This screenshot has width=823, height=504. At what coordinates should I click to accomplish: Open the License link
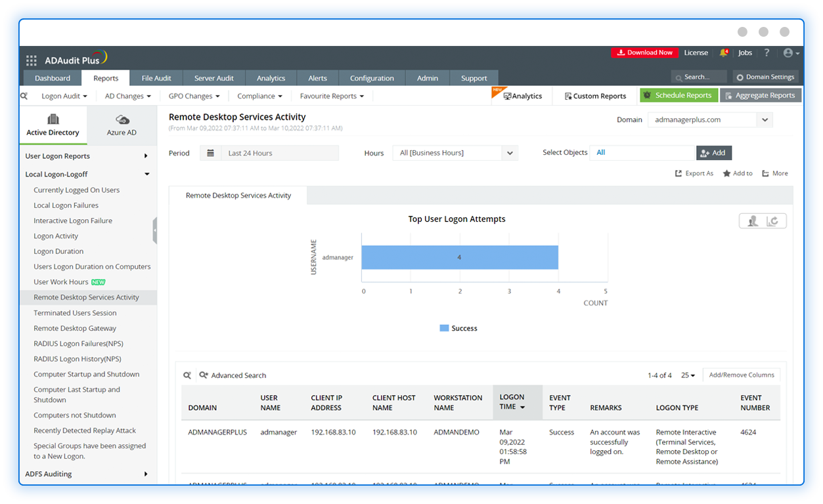click(696, 52)
